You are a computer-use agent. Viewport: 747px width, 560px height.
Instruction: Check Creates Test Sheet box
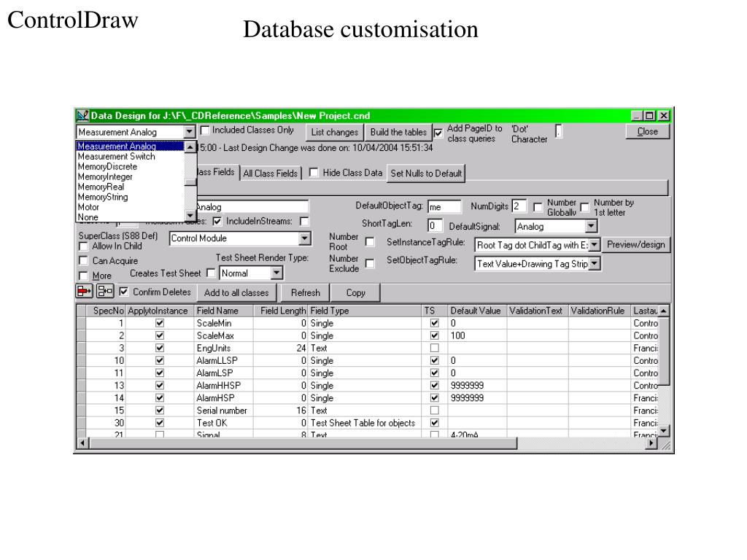point(211,273)
